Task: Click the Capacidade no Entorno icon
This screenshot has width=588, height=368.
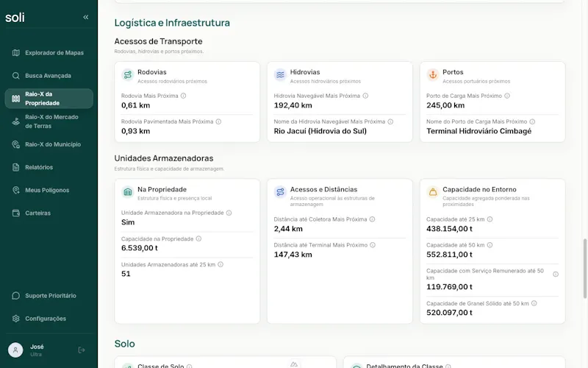Action: coord(433,192)
